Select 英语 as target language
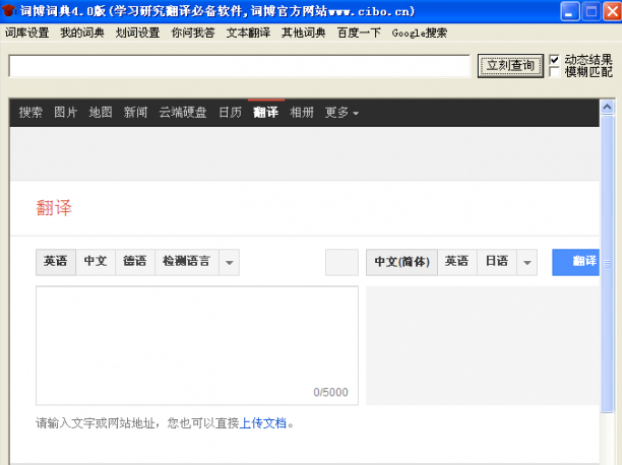The width and height of the screenshot is (622, 465). [457, 262]
